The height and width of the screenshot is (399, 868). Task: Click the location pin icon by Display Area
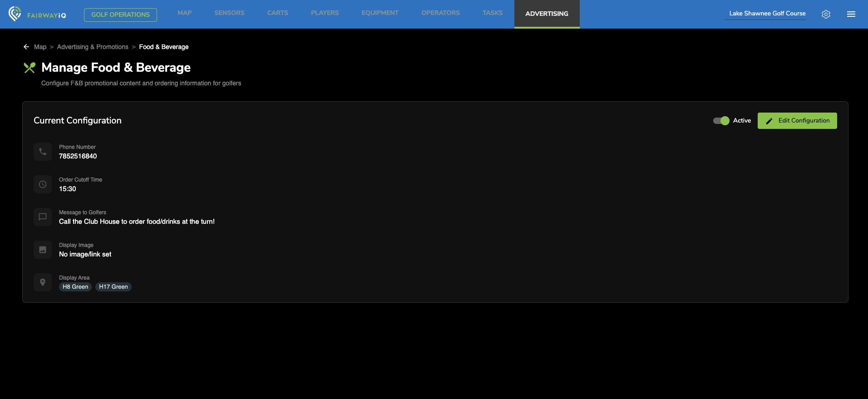43,282
